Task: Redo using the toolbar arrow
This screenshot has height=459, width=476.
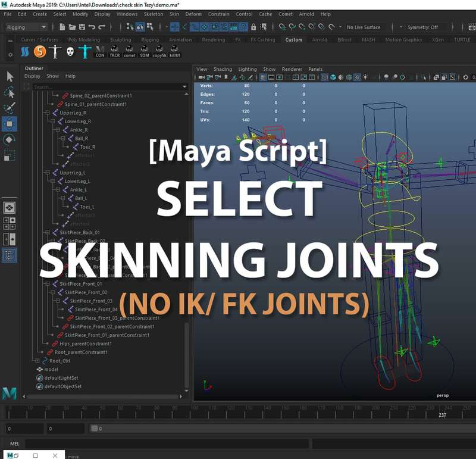Action: point(102,27)
